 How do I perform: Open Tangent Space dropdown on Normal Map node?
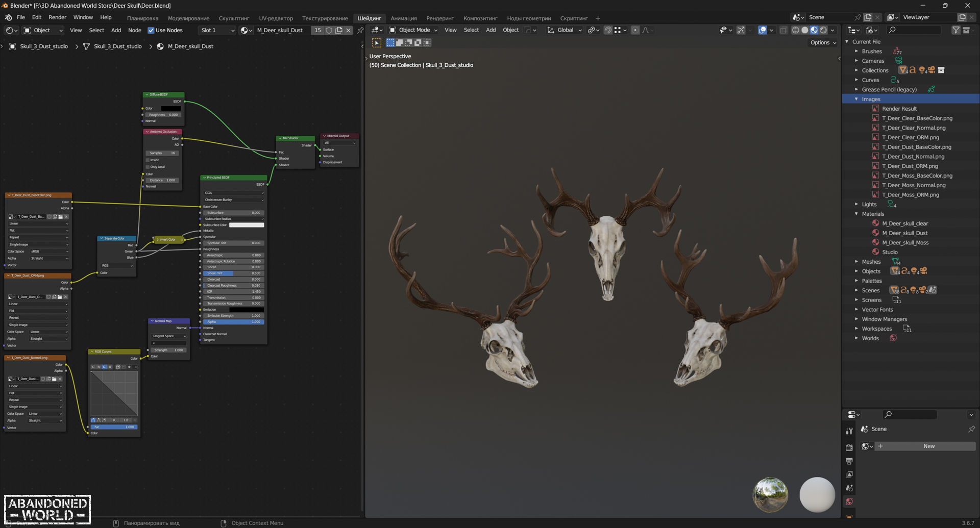(169, 336)
